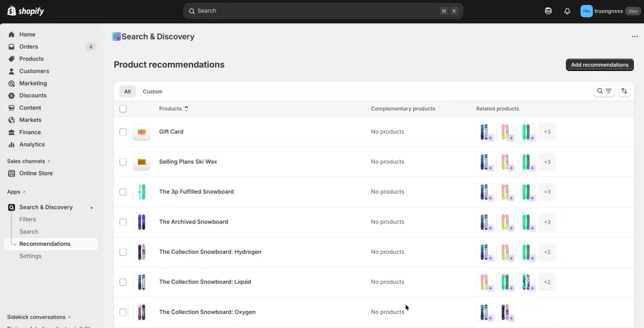Check the Gift Card row checkbox
Screen dimensions: 644x328
123,132
